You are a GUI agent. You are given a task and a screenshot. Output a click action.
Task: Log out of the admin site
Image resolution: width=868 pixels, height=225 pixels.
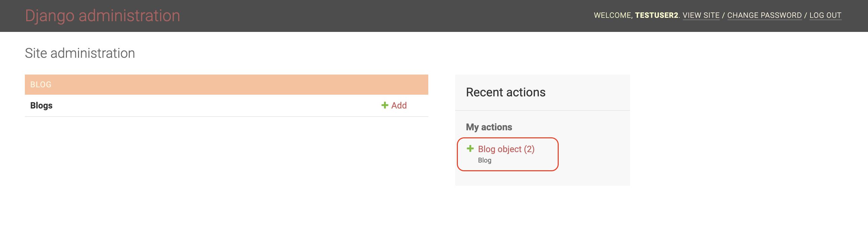(825, 15)
